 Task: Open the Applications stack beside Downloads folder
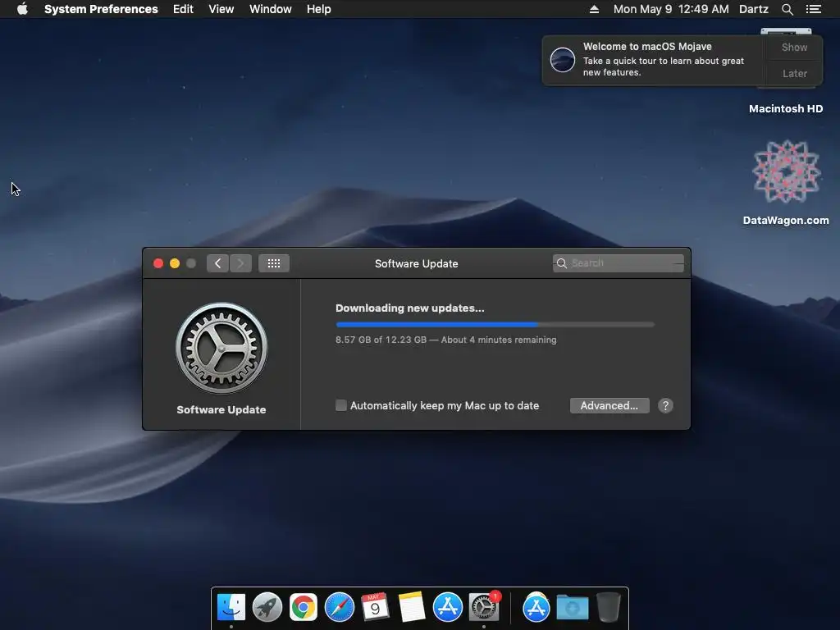(536, 607)
